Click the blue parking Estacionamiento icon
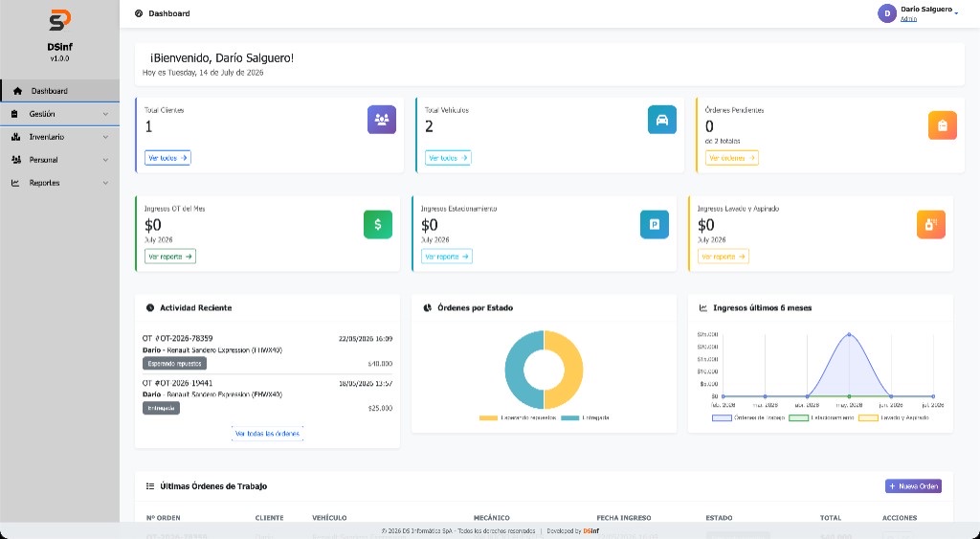Image resolution: width=980 pixels, height=539 pixels. coord(655,224)
